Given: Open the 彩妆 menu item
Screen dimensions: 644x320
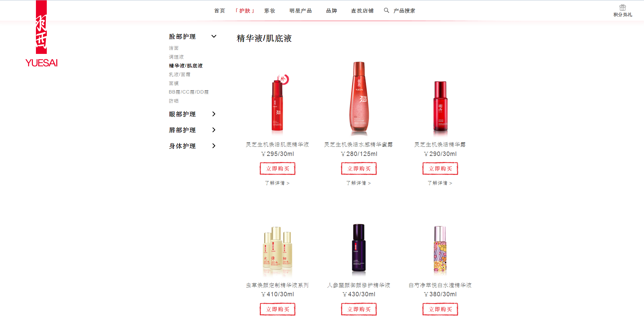Looking at the screenshot, I should point(270,11).
